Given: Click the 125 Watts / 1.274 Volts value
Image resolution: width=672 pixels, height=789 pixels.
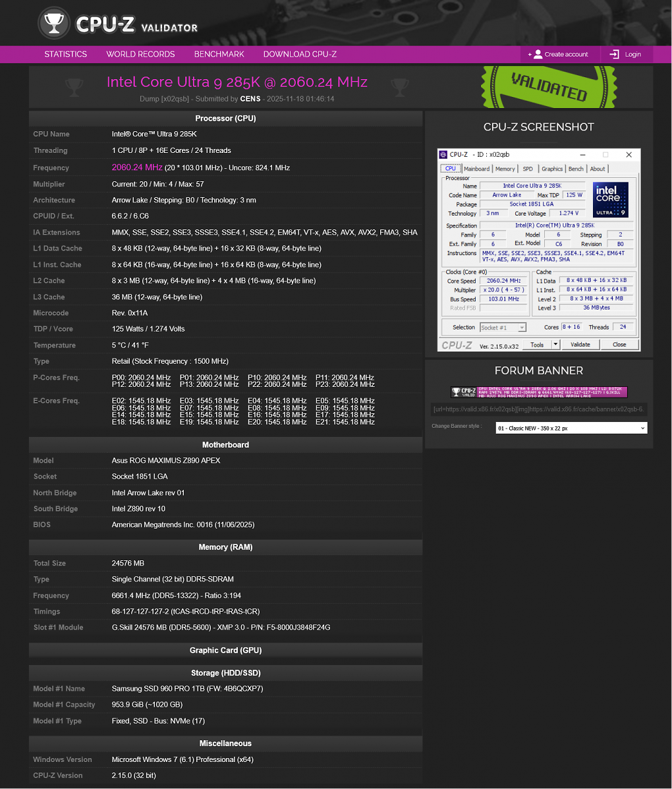Looking at the screenshot, I should [x=148, y=329].
